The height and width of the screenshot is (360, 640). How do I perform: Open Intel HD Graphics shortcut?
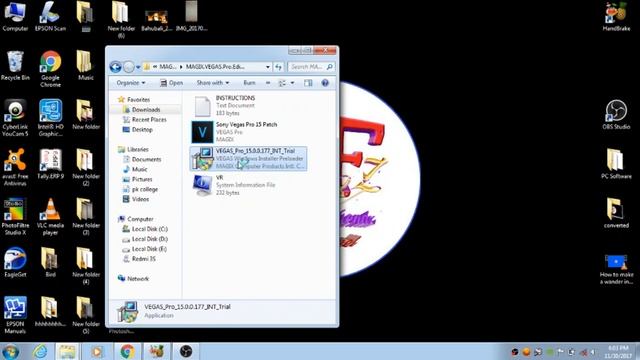click(x=50, y=118)
